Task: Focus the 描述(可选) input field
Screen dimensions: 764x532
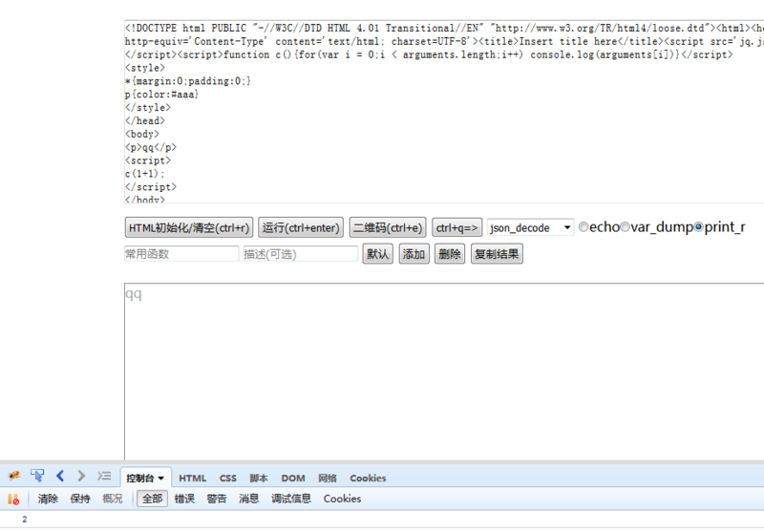Action: [301, 254]
